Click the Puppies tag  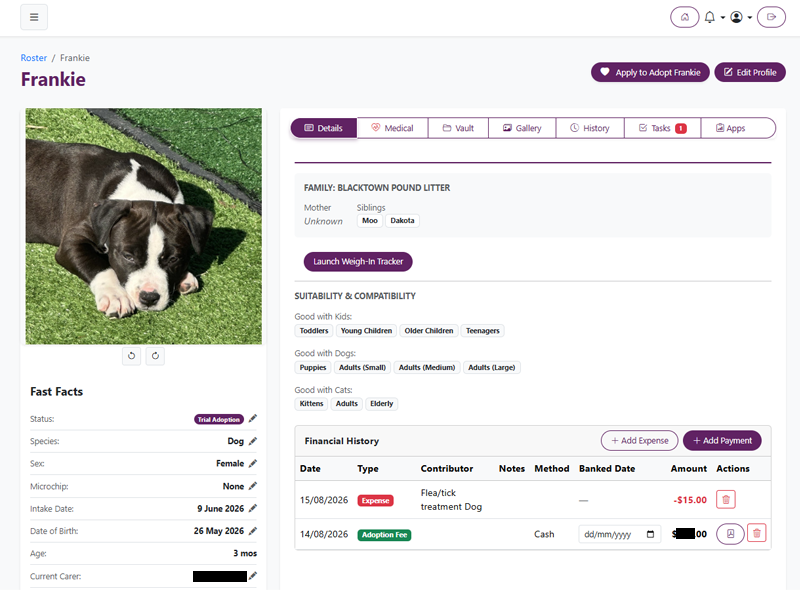(313, 367)
